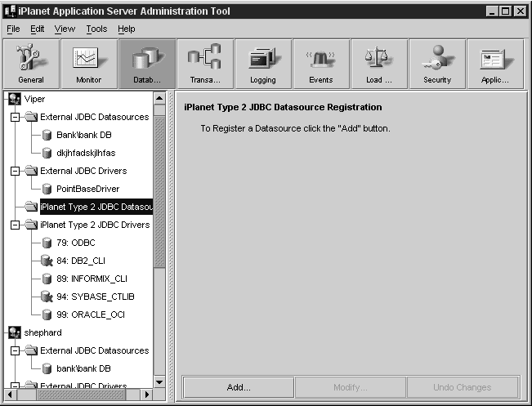532x406 pixels.
Task: Open the Monitor toolbar section
Action: pyautogui.click(x=89, y=64)
